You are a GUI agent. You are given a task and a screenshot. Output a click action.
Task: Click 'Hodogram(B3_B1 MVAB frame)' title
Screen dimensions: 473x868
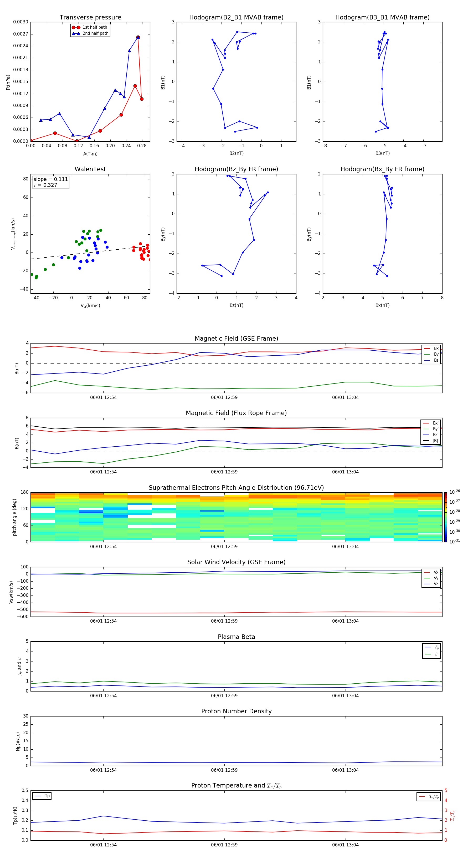coord(382,18)
